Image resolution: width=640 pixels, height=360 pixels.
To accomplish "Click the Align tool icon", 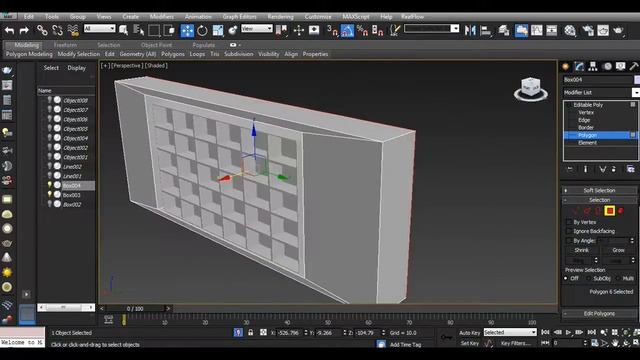I will (x=486, y=30).
